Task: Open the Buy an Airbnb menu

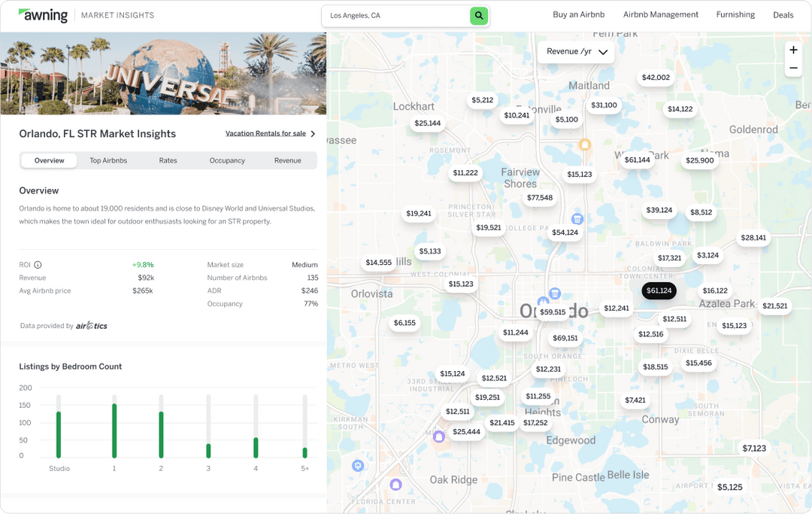Action: (579, 14)
